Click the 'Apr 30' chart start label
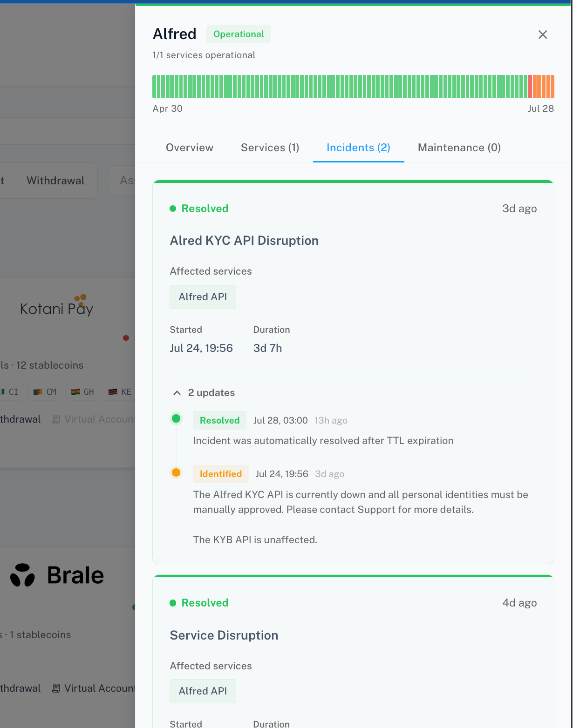The image size is (573, 728). (167, 108)
